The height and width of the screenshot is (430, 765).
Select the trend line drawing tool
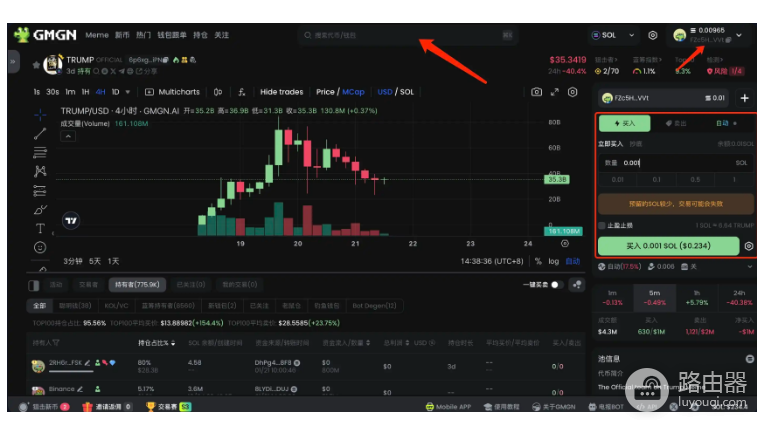coord(40,133)
